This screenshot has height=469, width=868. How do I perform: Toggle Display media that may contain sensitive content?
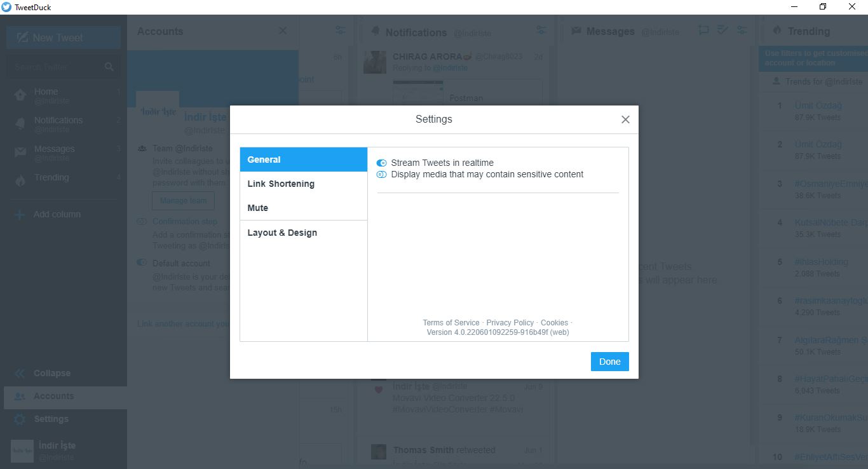382,175
